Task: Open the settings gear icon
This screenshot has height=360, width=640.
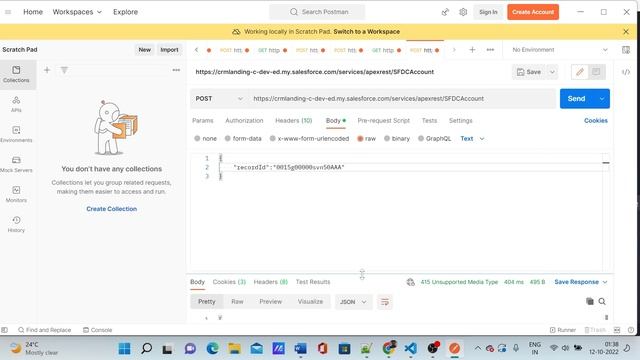Action: click(x=463, y=12)
